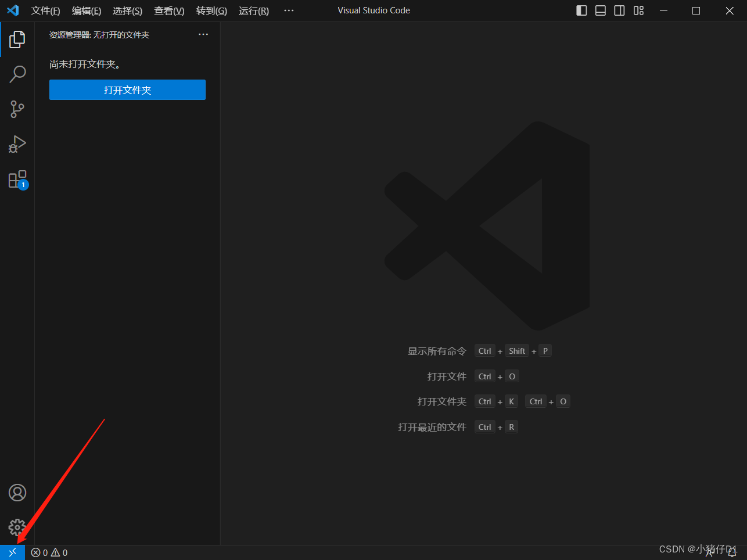Open the 运行(R) menu
Screen dimensions: 747x560
[x=254, y=10]
